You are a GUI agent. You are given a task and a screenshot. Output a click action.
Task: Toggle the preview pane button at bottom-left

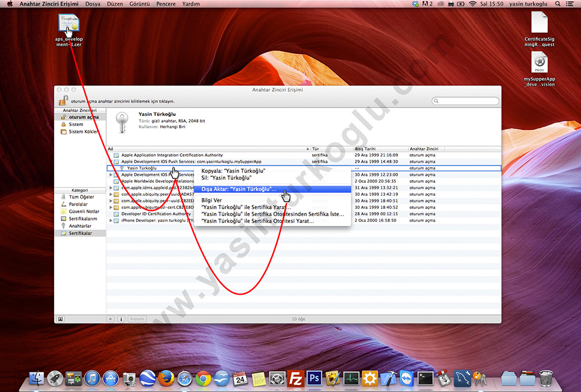click(x=60, y=319)
